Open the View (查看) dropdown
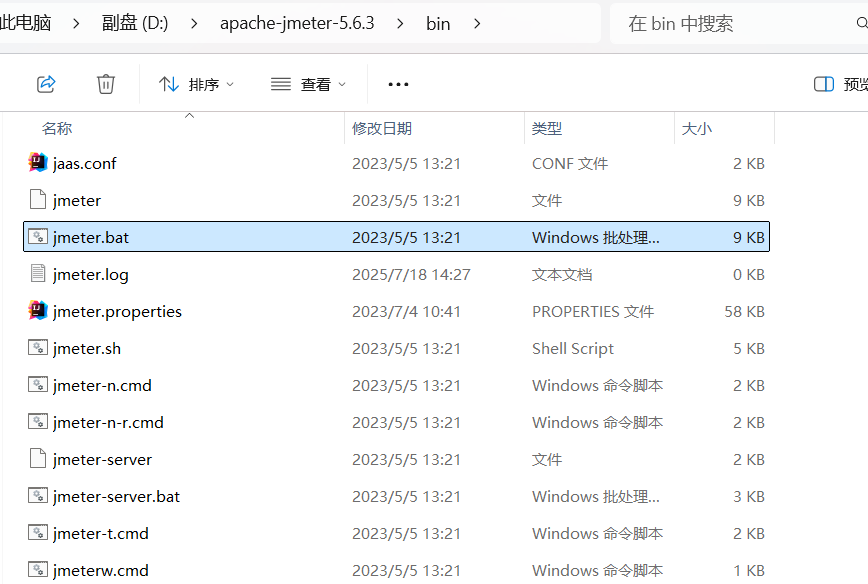The image size is (868, 584). tap(308, 84)
